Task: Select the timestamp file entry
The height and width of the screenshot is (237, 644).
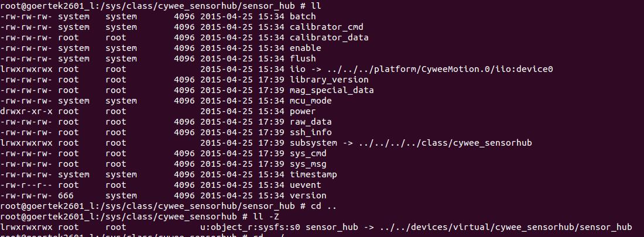Action: (313, 174)
